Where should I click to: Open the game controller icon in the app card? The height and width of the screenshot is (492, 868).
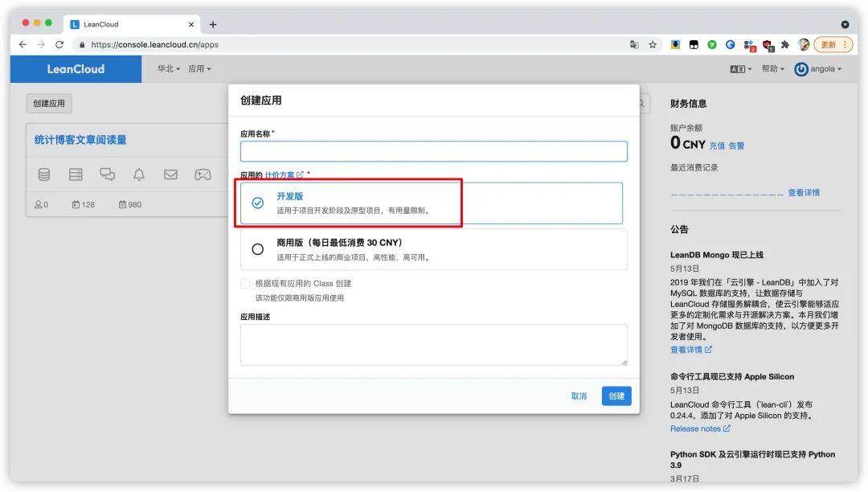[x=203, y=175]
